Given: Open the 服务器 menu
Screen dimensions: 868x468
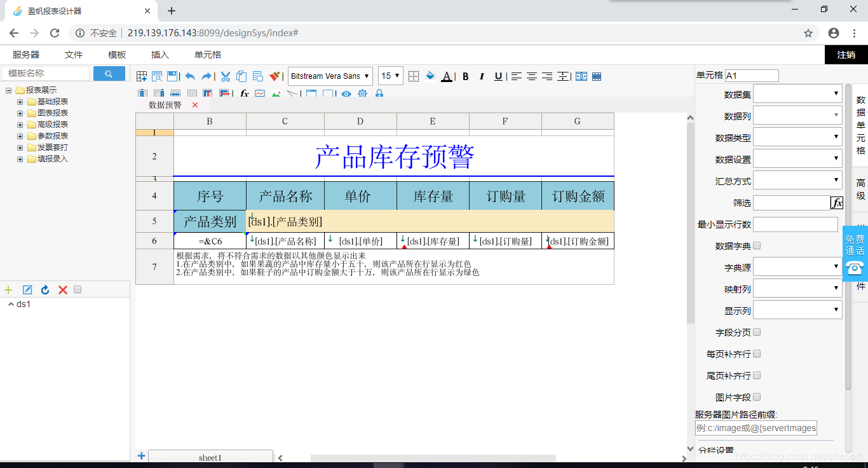Looking at the screenshot, I should pos(26,55).
